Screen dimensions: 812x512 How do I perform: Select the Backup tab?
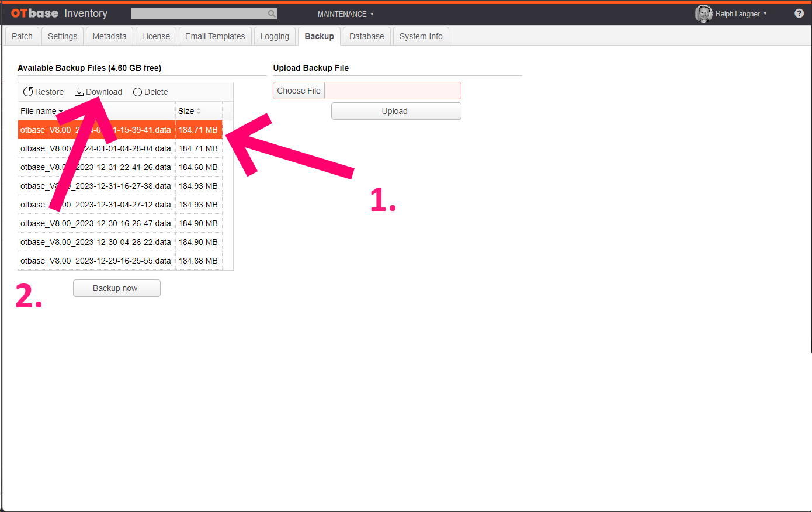point(319,36)
